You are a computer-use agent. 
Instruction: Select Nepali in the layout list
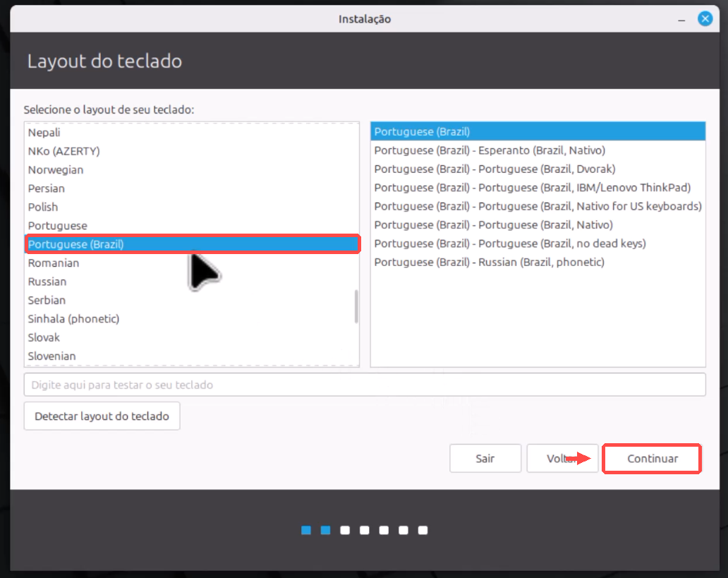[192, 133]
